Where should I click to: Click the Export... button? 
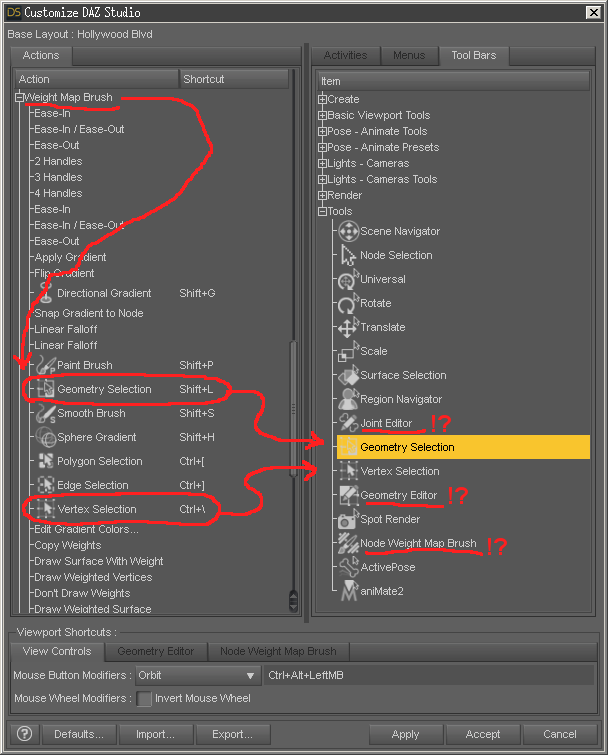[x=232, y=734]
